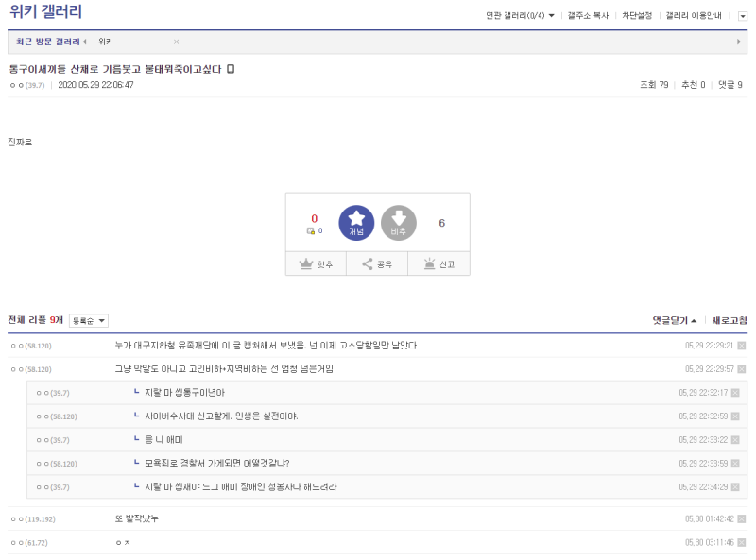Click commenter ㅇㅇ(61.72) nickname
The width and height of the screenshot is (756, 560).
click(x=29, y=543)
